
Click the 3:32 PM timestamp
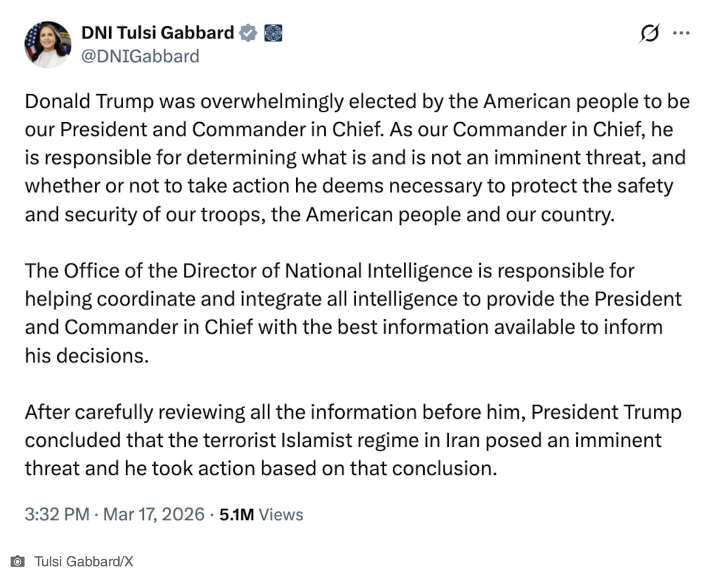(x=57, y=514)
